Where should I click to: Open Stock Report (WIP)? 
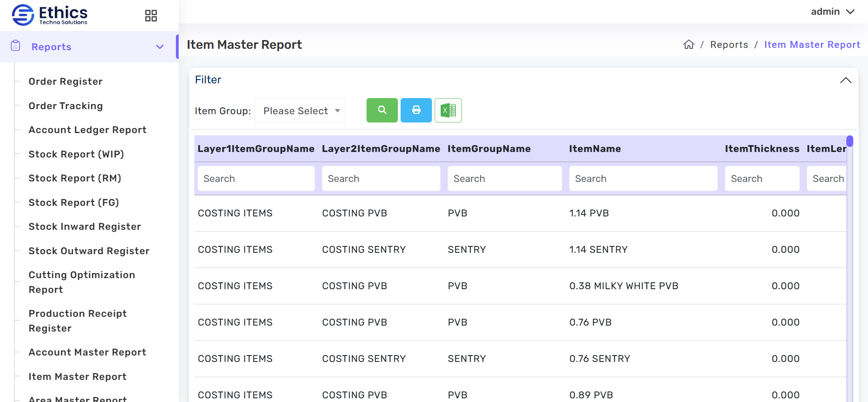[76, 154]
